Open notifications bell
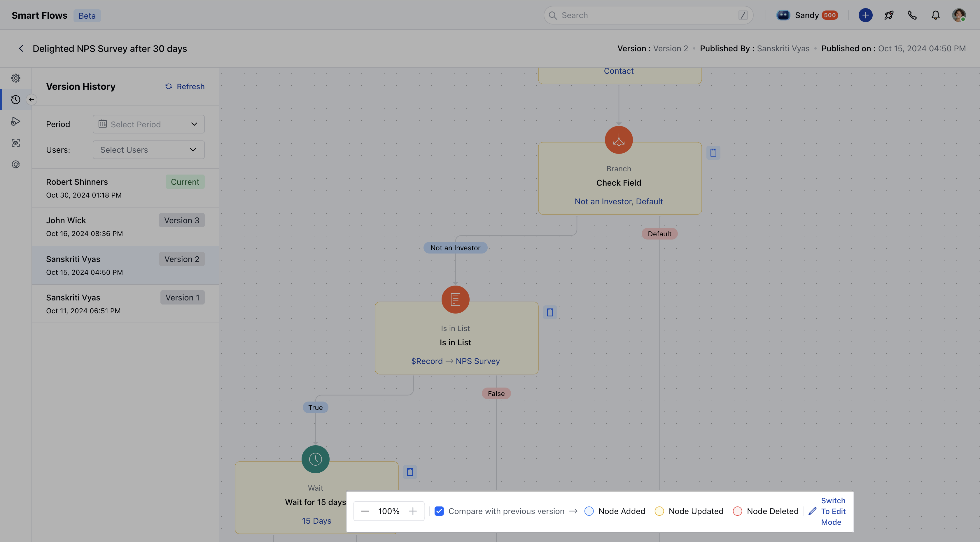 (x=935, y=15)
